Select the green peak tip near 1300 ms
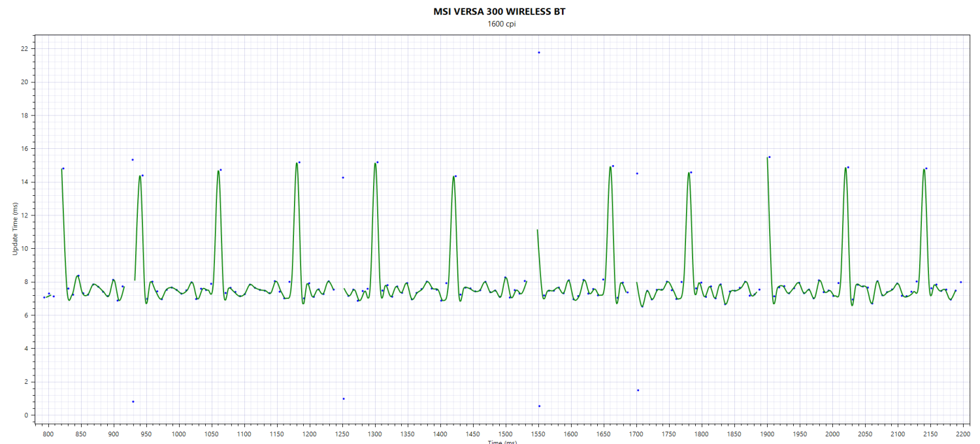 click(x=375, y=163)
